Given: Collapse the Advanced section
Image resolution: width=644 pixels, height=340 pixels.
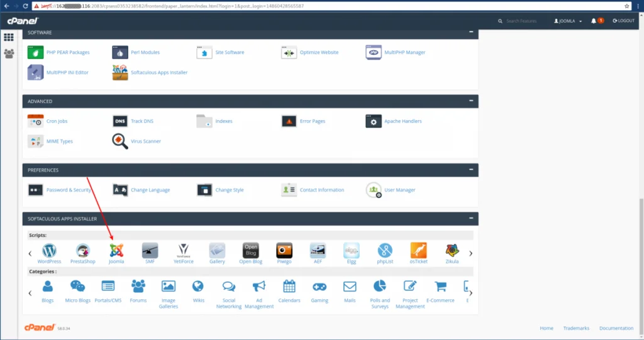Looking at the screenshot, I should pos(471,101).
